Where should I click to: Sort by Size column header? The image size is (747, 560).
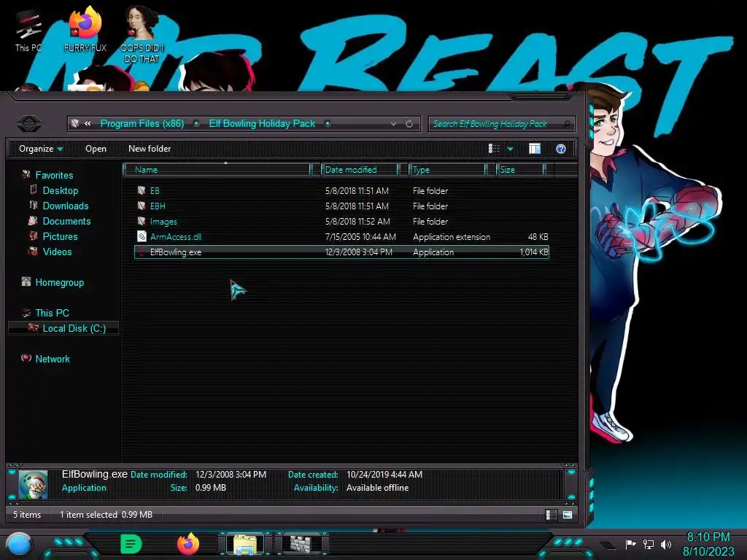520,169
